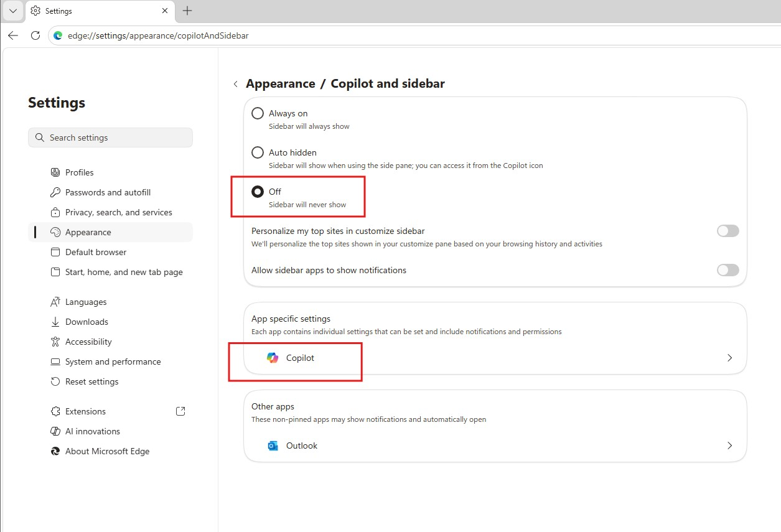The width and height of the screenshot is (781, 532).
Task: Expand Outlook settings with chevron arrow
Action: [x=729, y=446]
